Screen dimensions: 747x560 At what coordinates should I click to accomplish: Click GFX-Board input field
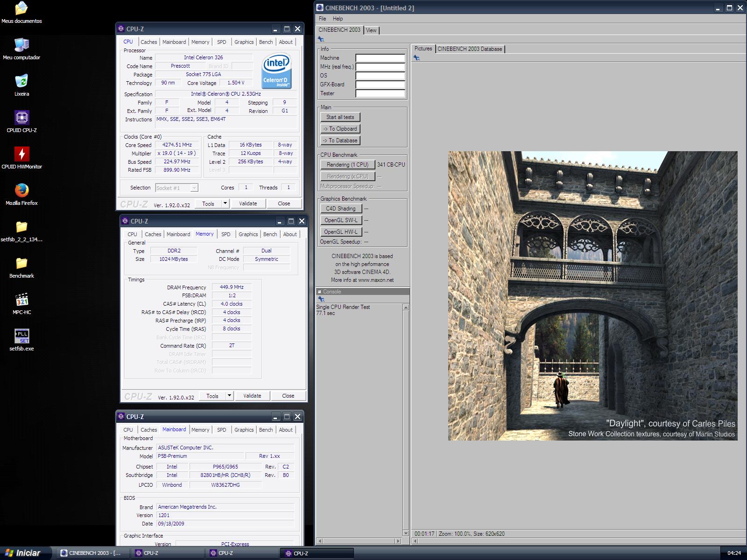(381, 84)
